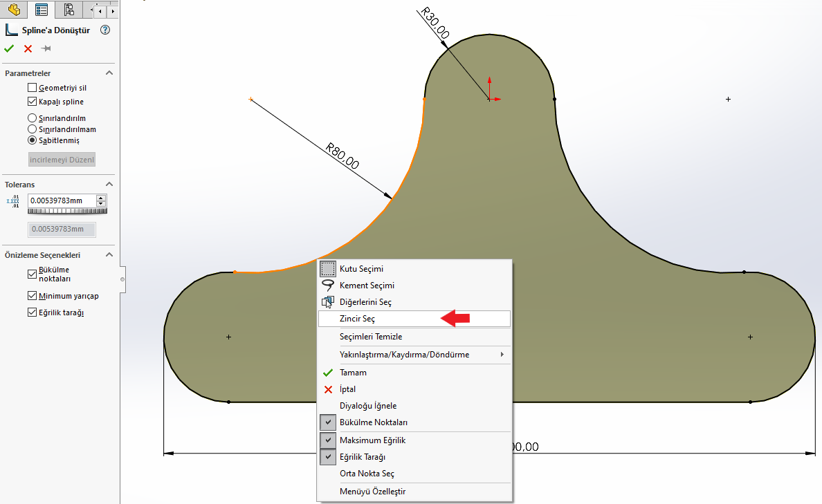This screenshot has width=822, height=504.
Task: Accept Spline'a Dönüştür with green checkmark
Action: tap(9, 48)
